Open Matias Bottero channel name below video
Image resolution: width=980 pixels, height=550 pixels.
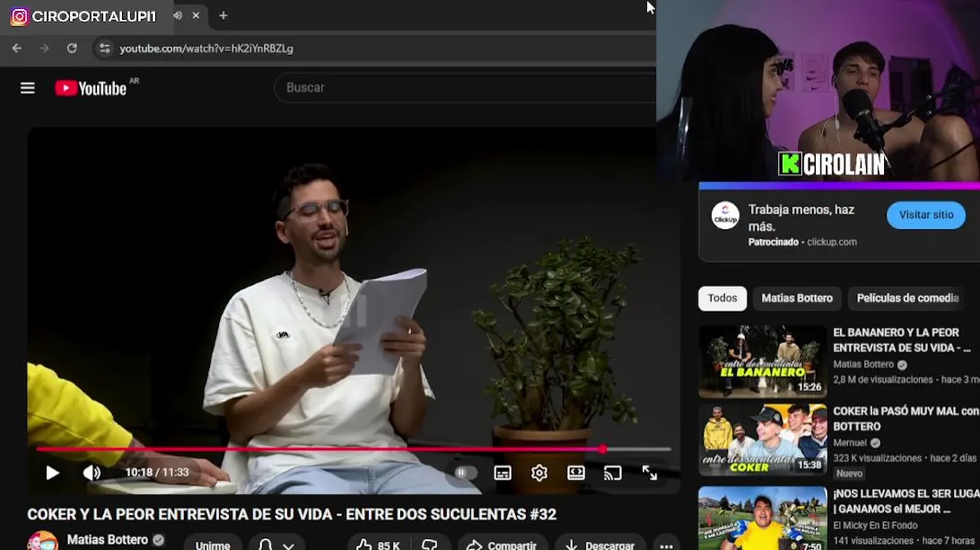point(107,540)
